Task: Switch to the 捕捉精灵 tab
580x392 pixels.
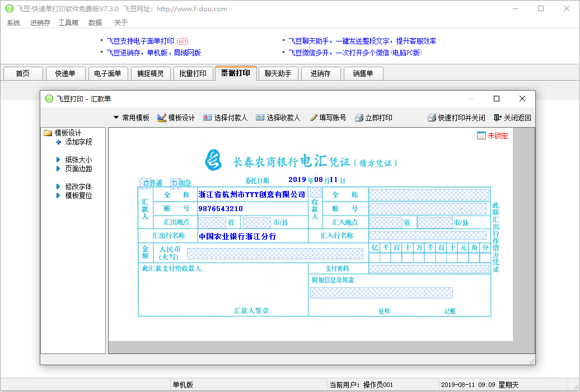Action: pyautogui.click(x=151, y=73)
